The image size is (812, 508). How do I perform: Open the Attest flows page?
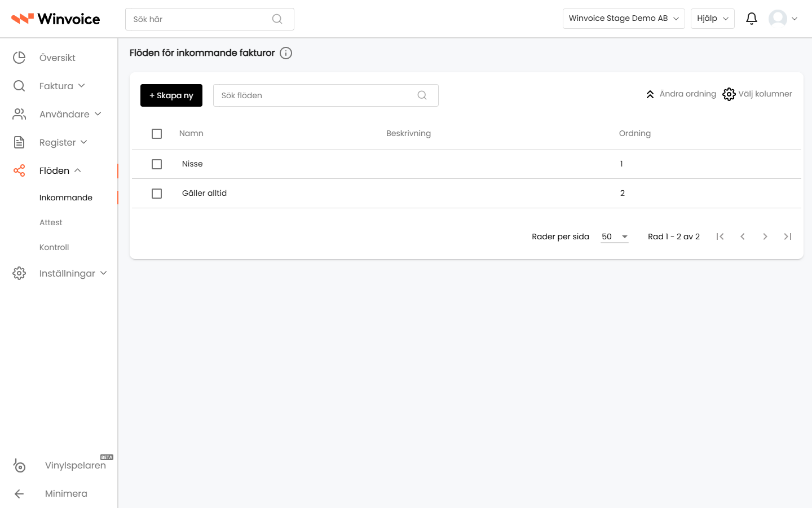point(51,222)
